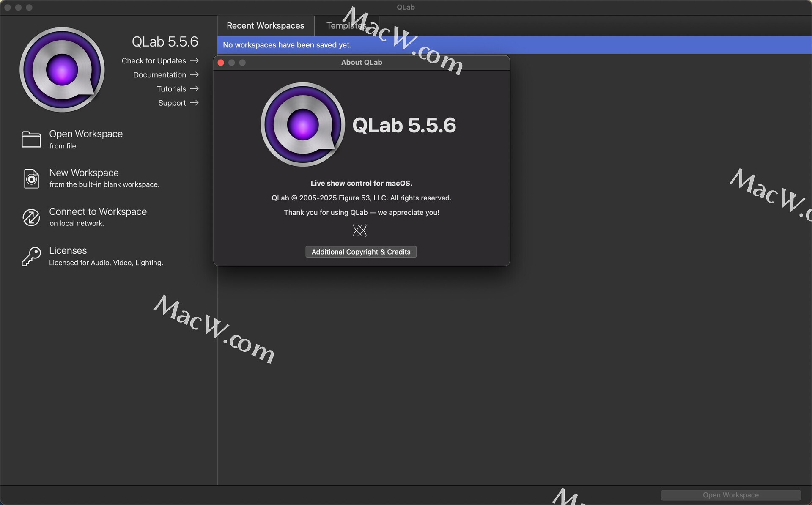Switch to the Recent Workspaces tab
This screenshot has width=812, height=505.
click(x=265, y=26)
